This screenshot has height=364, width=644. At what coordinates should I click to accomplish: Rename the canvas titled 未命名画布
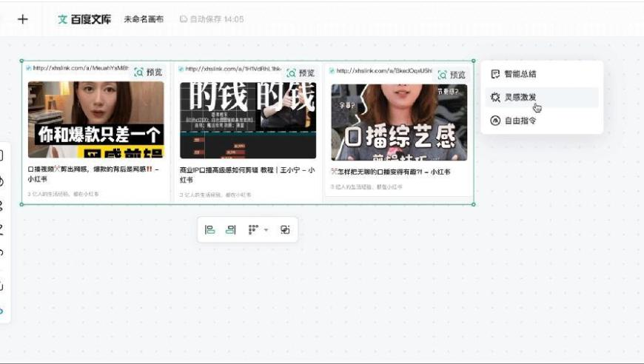click(x=144, y=19)
